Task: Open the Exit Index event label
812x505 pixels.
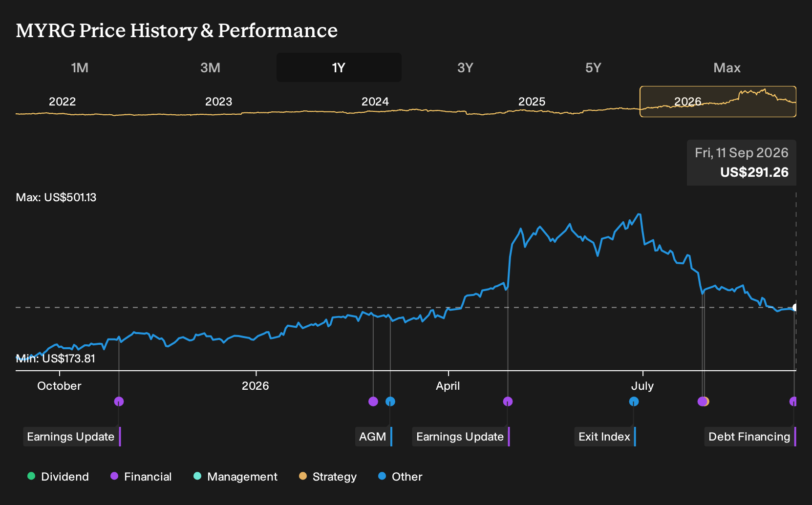Action: [605, 437]
